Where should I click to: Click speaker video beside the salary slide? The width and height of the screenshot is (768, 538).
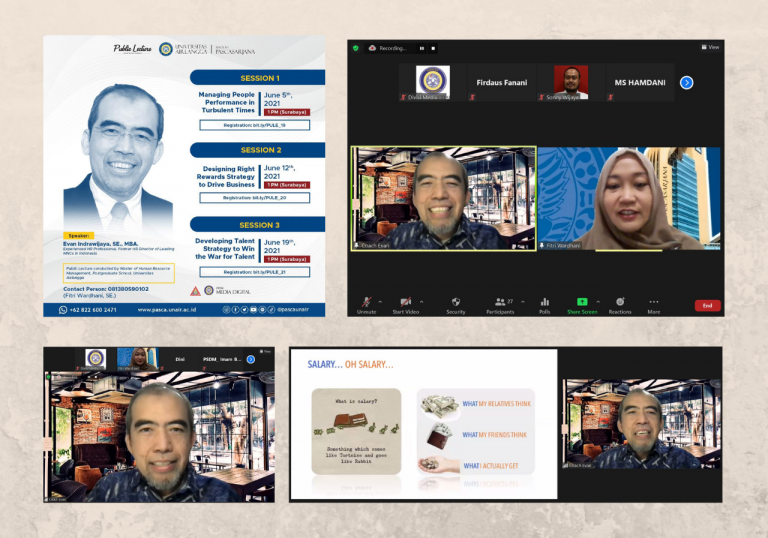point(642,424)
